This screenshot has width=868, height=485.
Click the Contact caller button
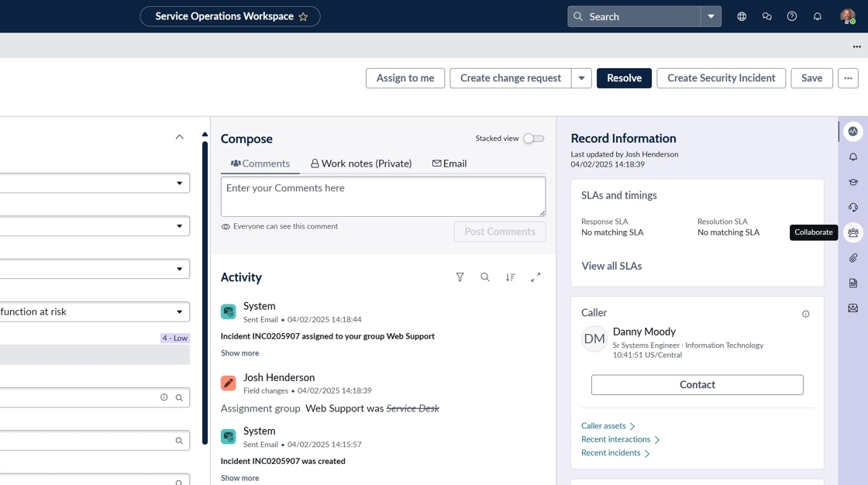[697, 385]
